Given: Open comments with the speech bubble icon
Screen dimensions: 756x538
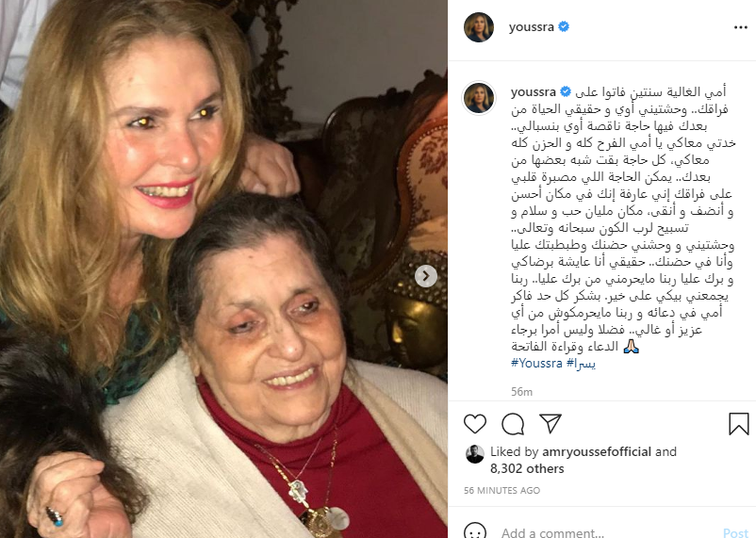Looking at the screenshot, I should (513, 424).
